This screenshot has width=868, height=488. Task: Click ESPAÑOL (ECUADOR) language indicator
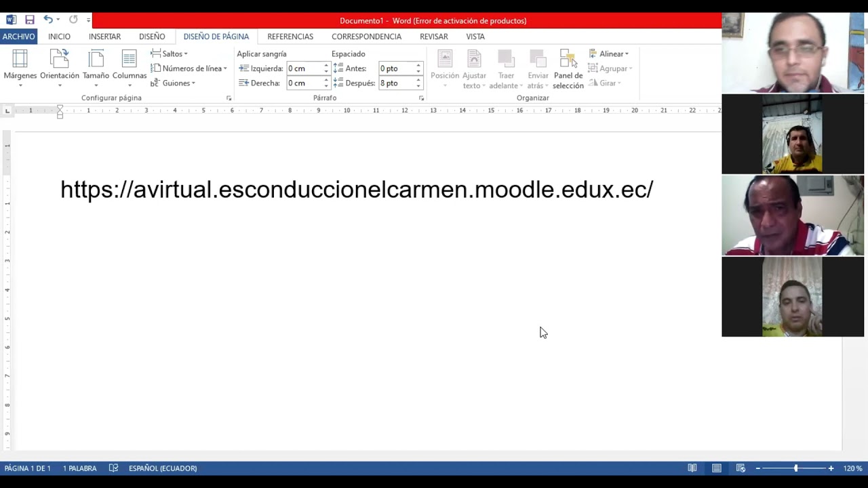163,468
